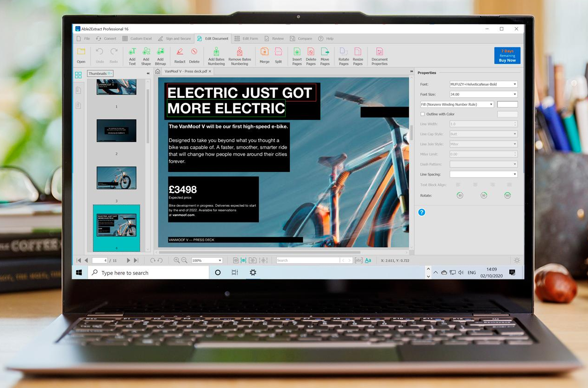Select the Add Text tool
The width and height of the screenshot is (588, 388).
(x=132, y=56)
